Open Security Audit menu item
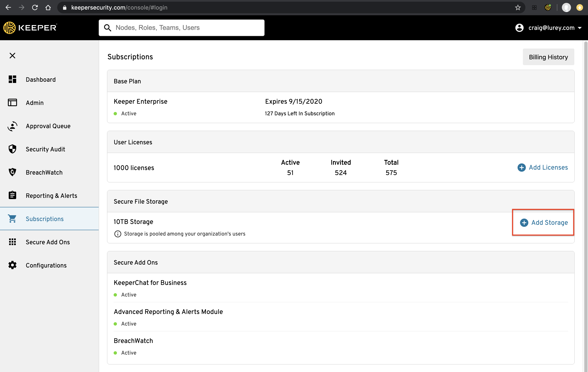 tap(45, 149)
